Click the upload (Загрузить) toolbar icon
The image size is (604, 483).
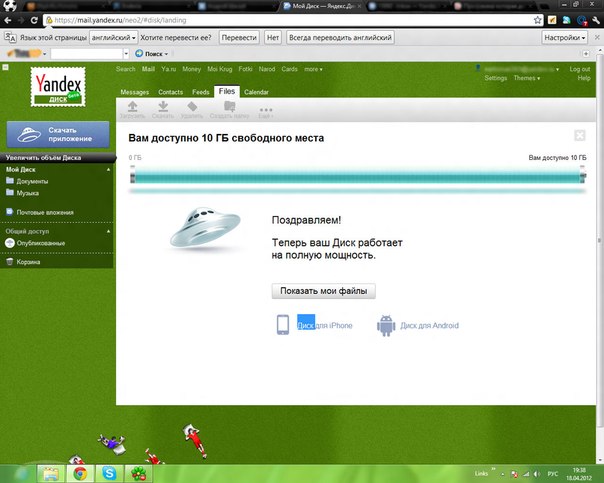[x=132, y=109]
